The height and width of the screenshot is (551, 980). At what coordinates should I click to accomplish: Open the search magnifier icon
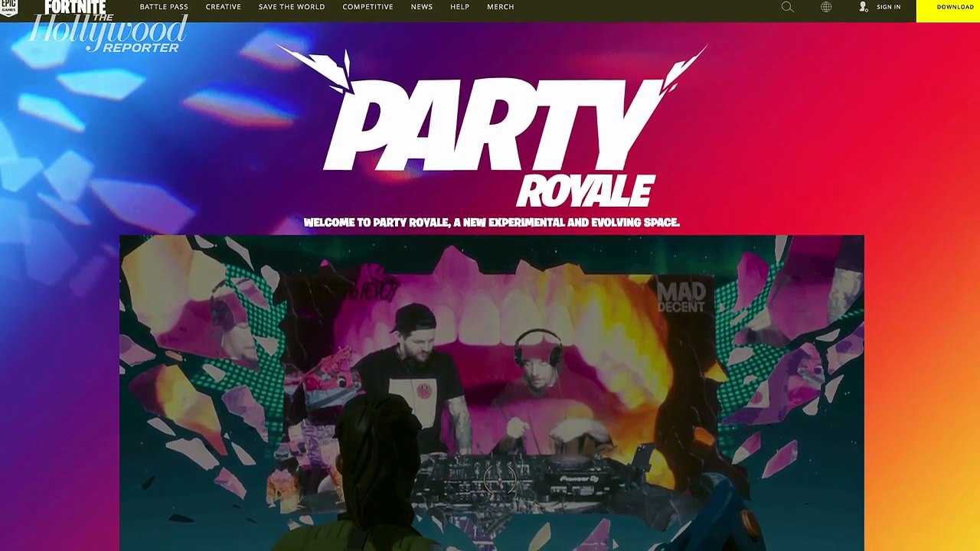point(787,7)
